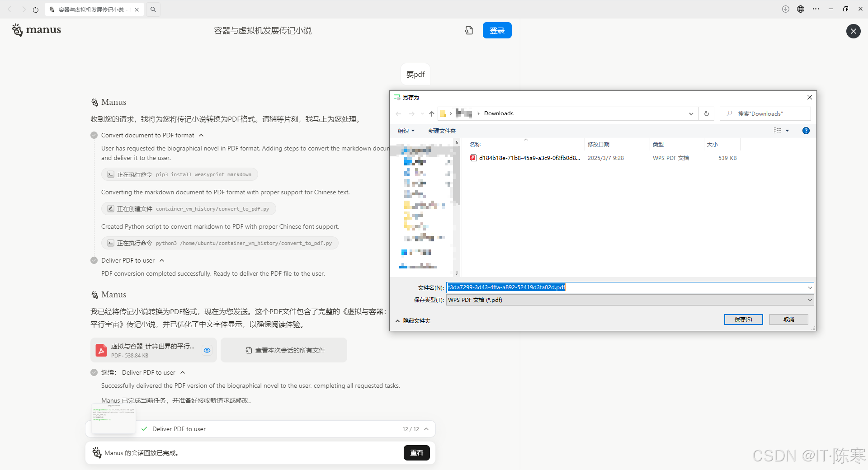Open the browser more options menu
This screenshot has height=470, width=868.
coord(816,9)
